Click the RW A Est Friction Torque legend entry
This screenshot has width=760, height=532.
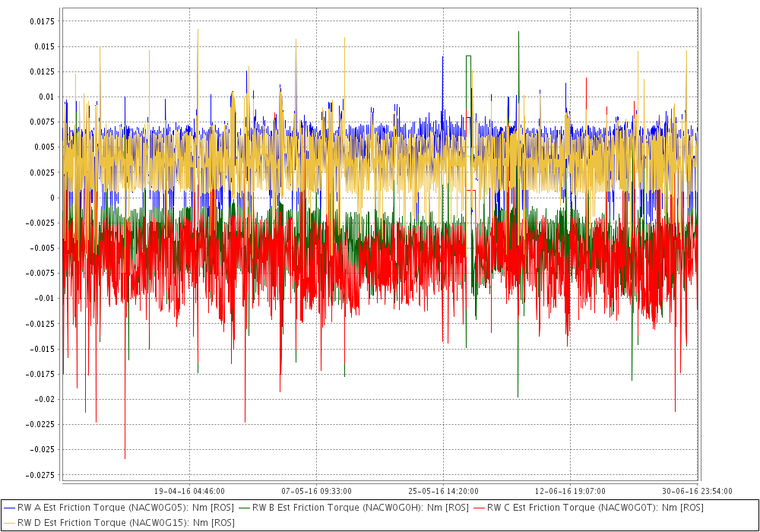[119, 508]
